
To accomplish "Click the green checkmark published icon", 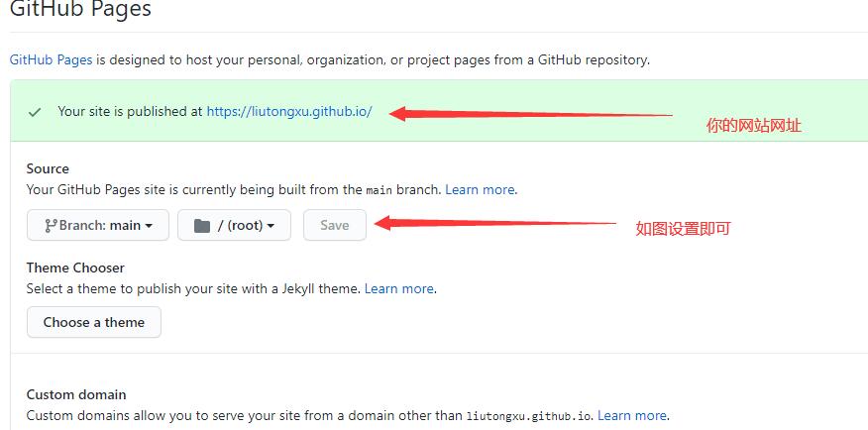I will point(35,112).
